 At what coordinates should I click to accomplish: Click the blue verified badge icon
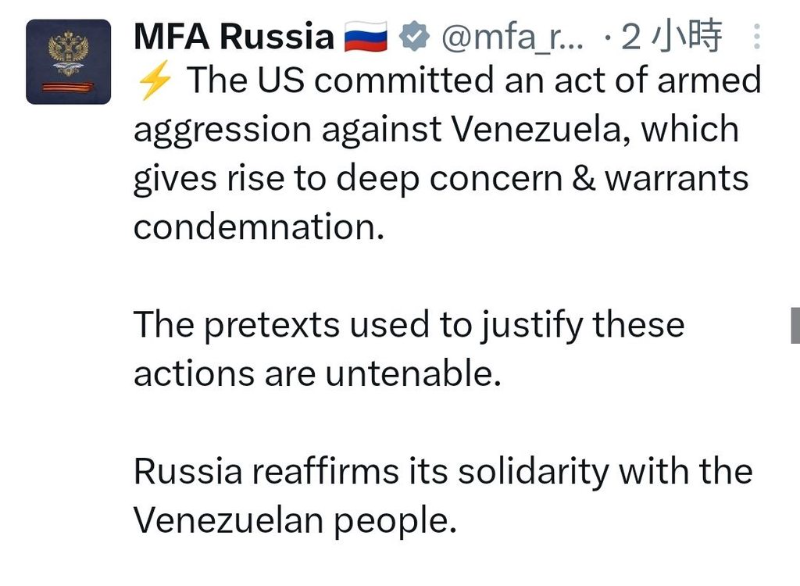pyautogui.click(x=412, y=38)
